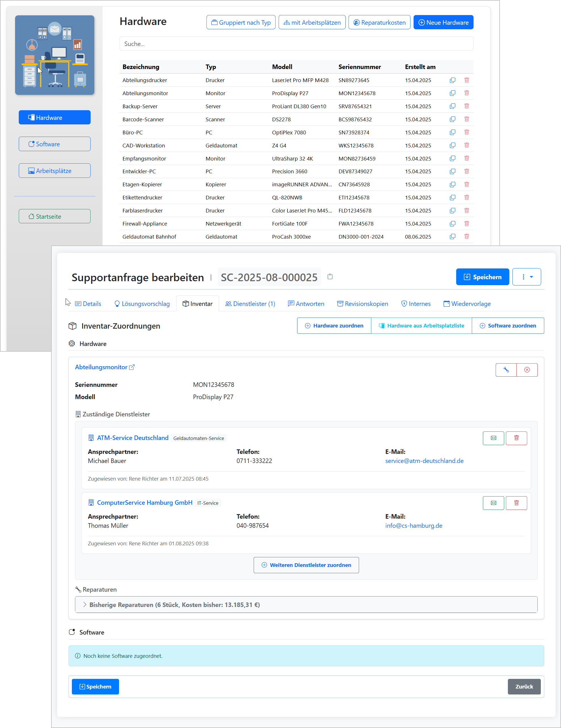Click the office illustration logo image
The image size is (561, 728).
coord(54,55)
